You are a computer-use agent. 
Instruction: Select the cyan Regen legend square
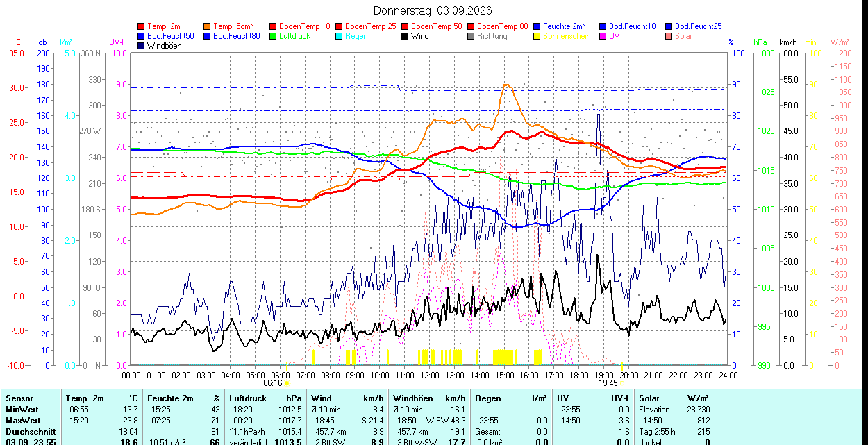[x=340, y=36]
